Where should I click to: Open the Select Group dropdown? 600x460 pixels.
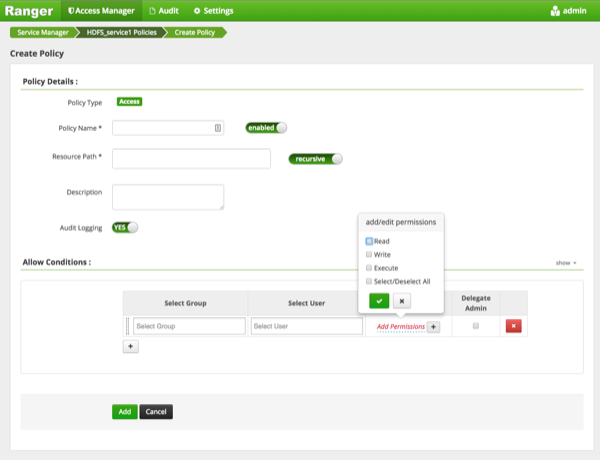189,326
